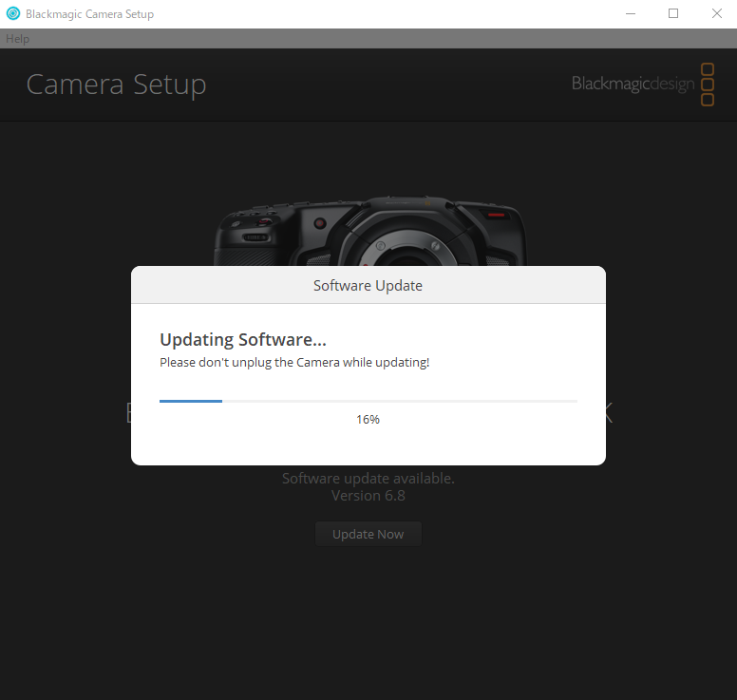Click the blue filled part of progress bar
Screen dimensions: 737x700
(x=190, y=401)
